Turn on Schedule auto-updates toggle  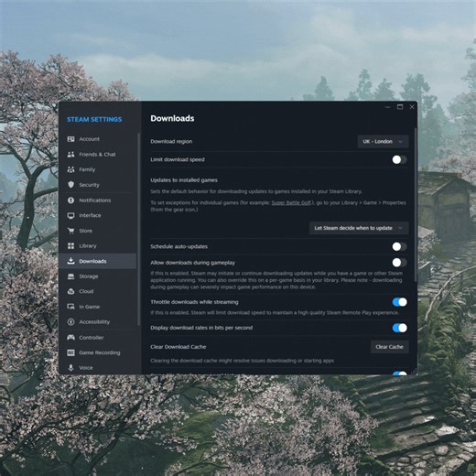[399, 246]
